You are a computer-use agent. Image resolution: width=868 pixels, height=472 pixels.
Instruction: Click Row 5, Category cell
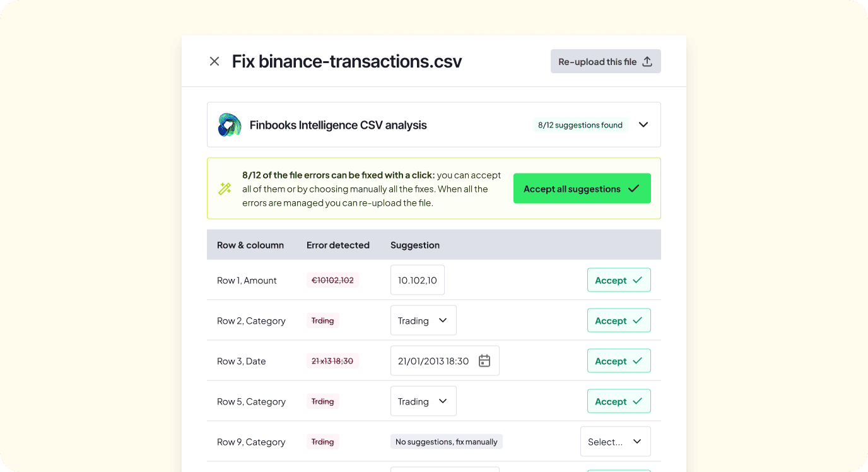point(251,401)
